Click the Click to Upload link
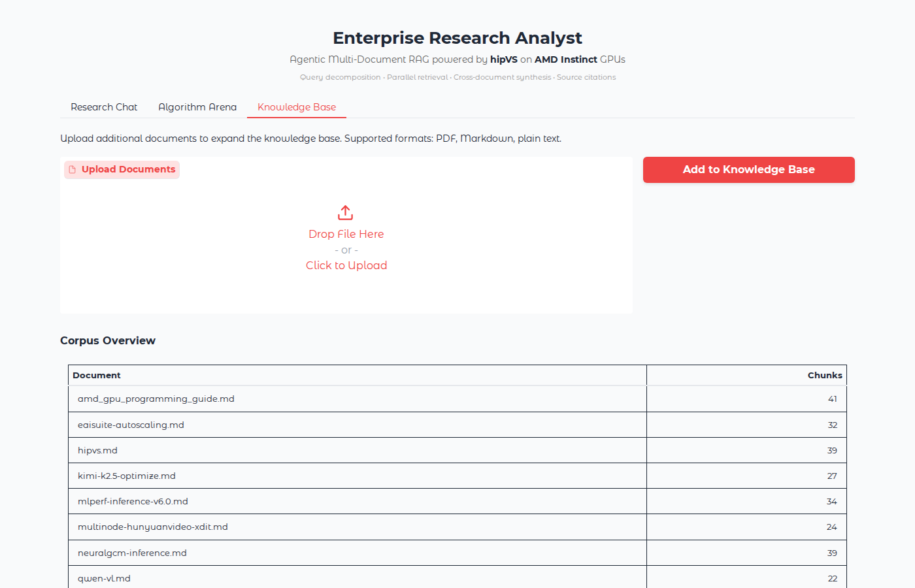The height and width of the screenshot is (588, 915). coord(346,265)
